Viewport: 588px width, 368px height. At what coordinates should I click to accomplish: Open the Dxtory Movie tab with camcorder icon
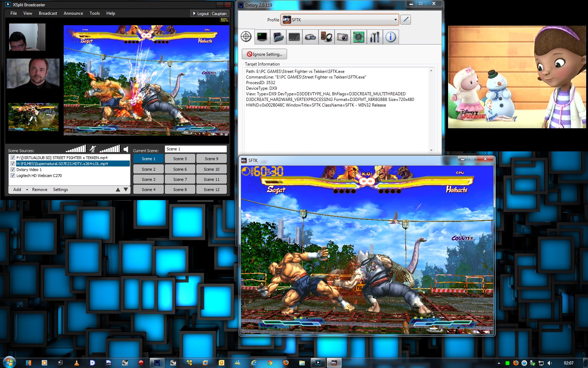click(x=310, y=36)
